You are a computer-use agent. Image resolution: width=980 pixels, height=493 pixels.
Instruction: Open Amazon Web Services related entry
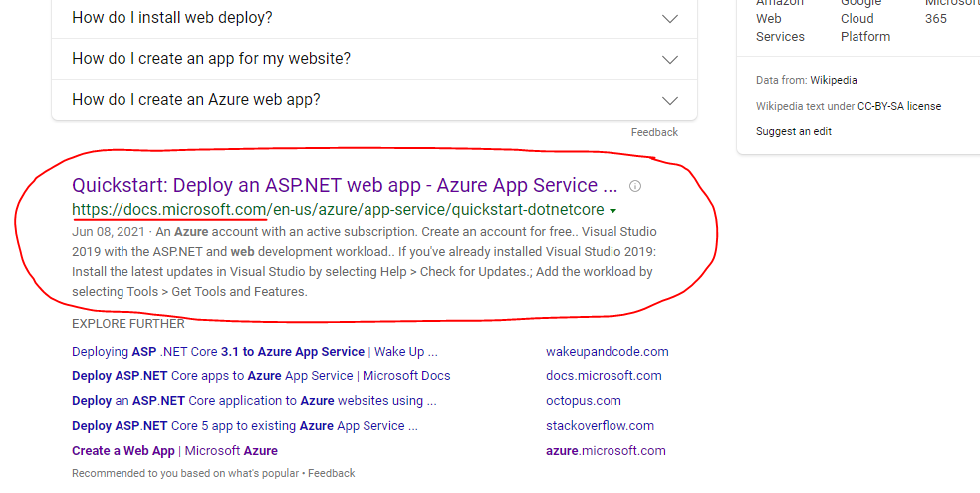(780, 19)
